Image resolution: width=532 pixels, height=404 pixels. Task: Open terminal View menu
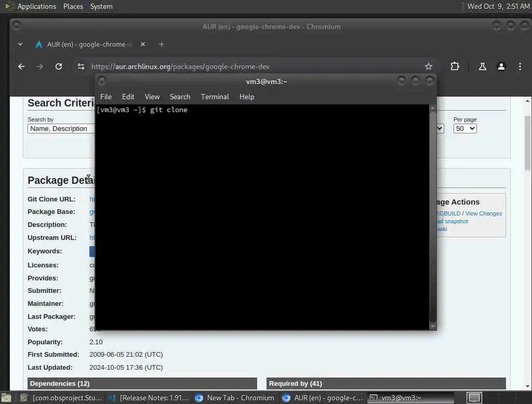point(152,97)
